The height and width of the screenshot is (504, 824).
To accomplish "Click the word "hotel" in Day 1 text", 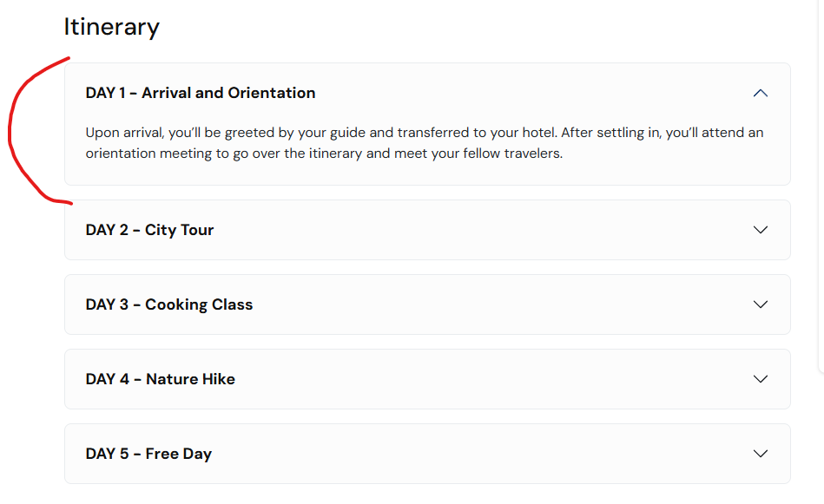I will 537,133.
